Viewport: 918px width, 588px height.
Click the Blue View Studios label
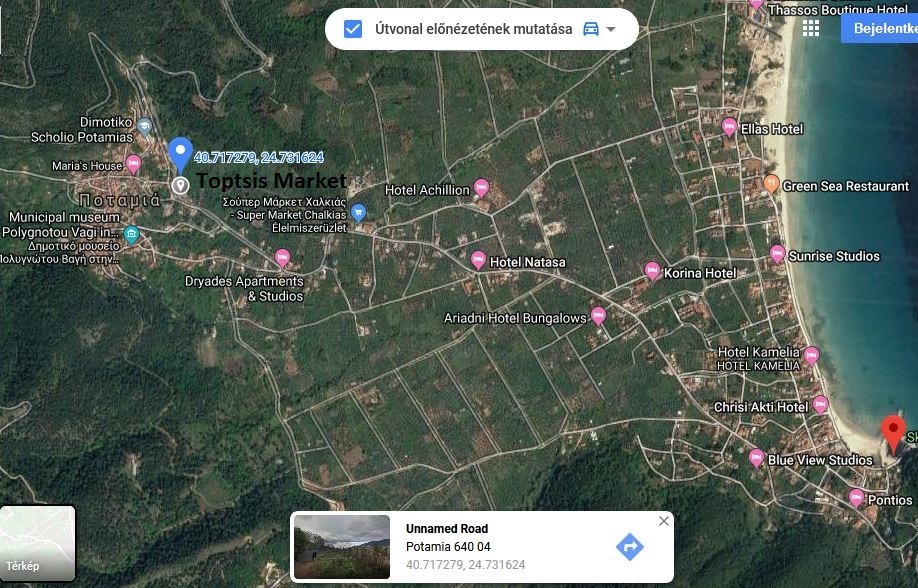pos(819,460)
